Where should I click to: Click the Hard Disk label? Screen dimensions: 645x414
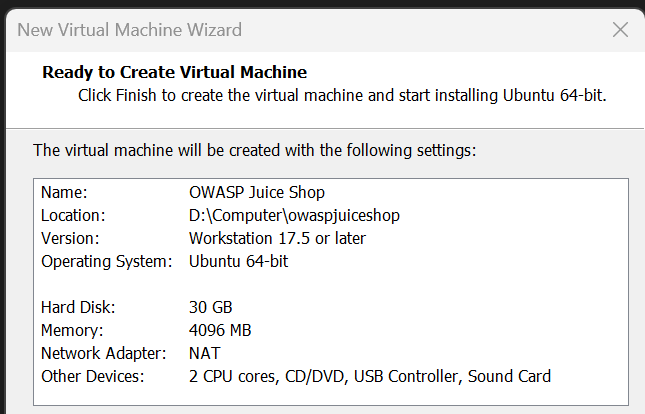tap(77, 307)
